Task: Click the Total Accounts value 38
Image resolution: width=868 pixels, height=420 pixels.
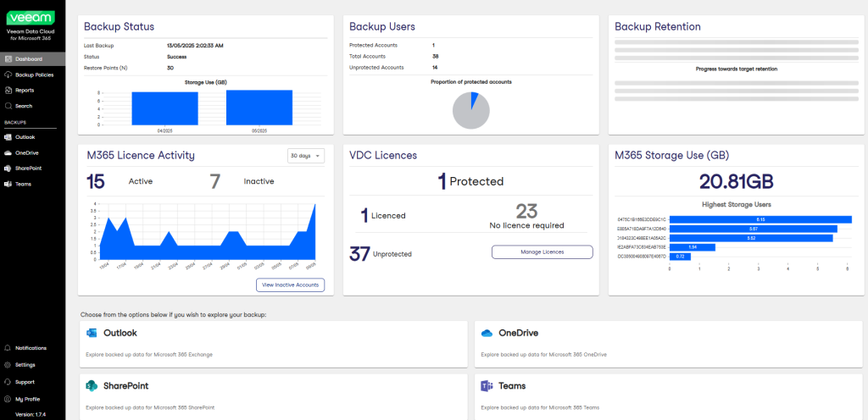Action: 435,57
